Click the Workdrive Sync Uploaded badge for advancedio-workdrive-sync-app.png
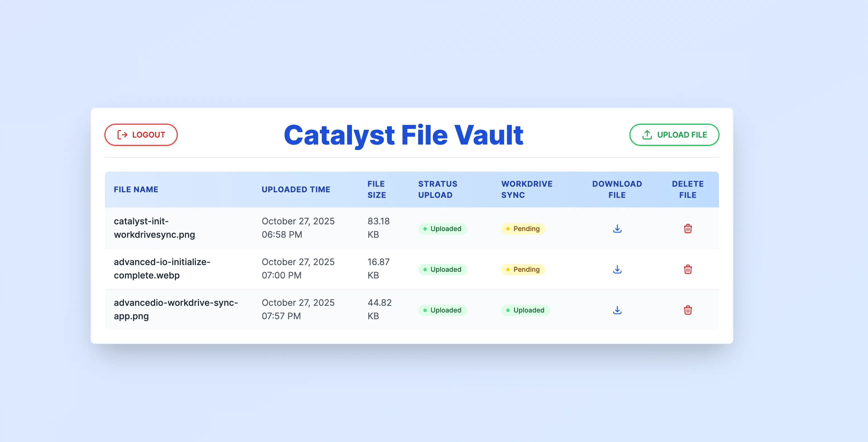This screenshot has height=442, width=868. pos(525,310)
